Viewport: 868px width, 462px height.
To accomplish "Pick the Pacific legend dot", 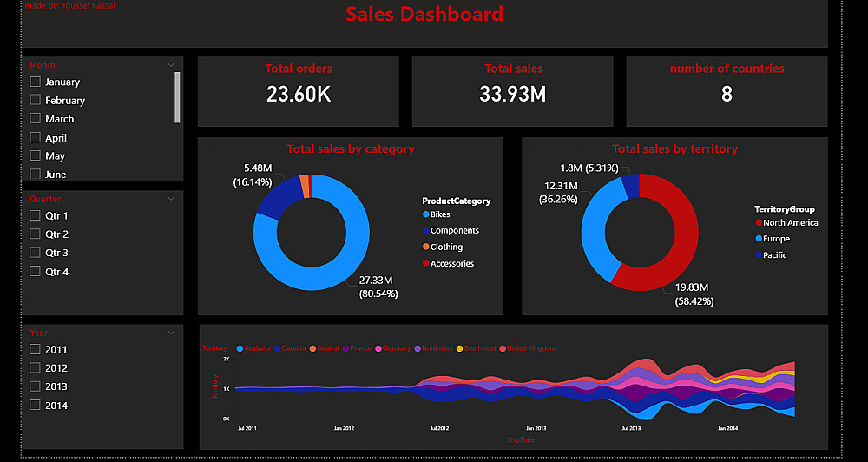I will (759, 255).
